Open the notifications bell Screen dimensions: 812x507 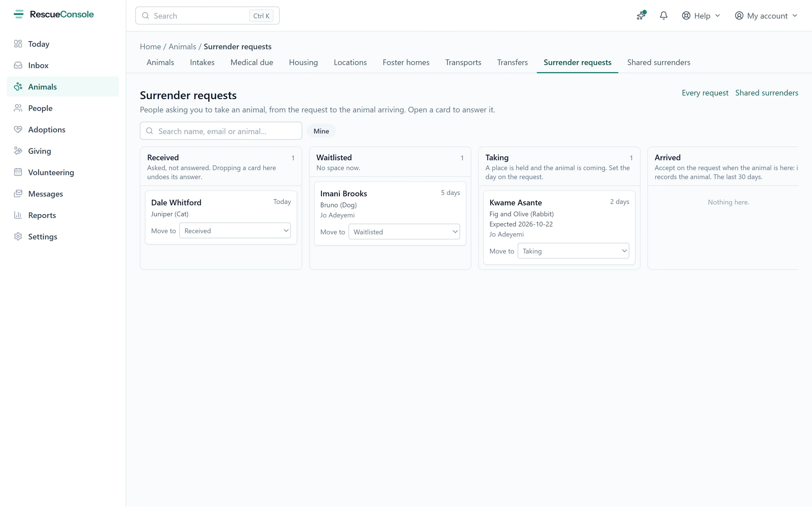tap(663, 16)
